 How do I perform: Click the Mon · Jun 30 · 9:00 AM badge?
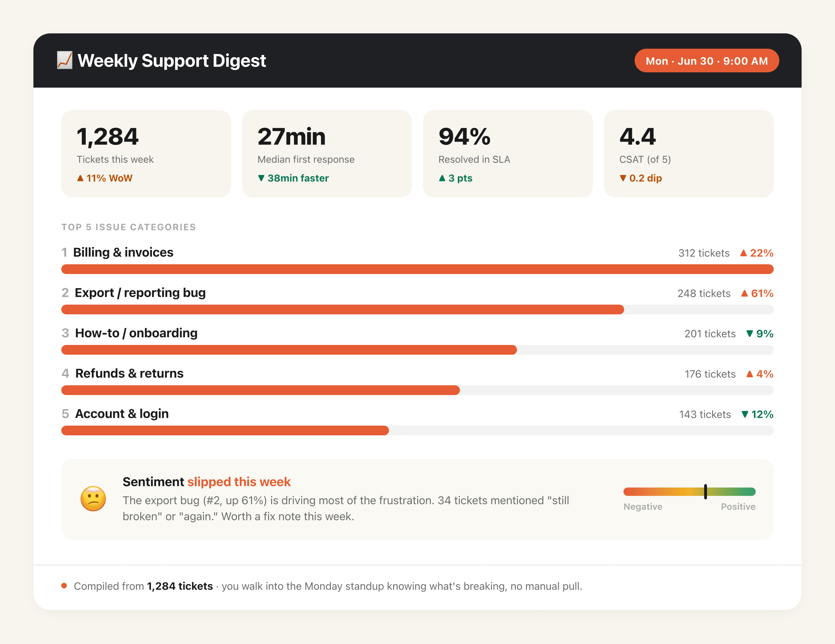click(707, 61)
